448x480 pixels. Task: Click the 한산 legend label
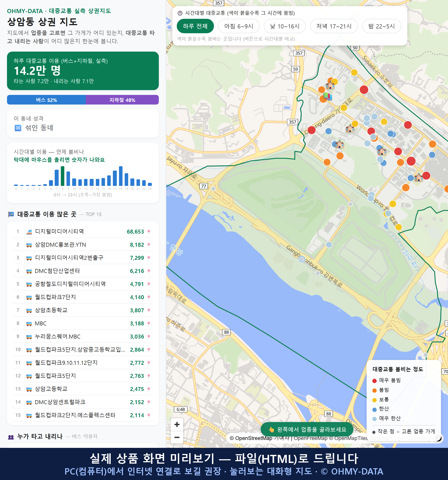[x=384, y=408]
